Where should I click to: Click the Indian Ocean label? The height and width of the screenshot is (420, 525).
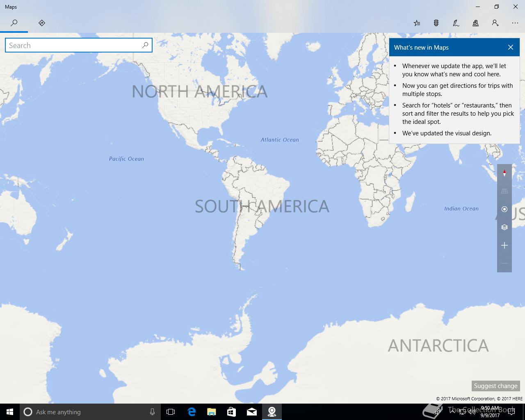tap(461, 209)
